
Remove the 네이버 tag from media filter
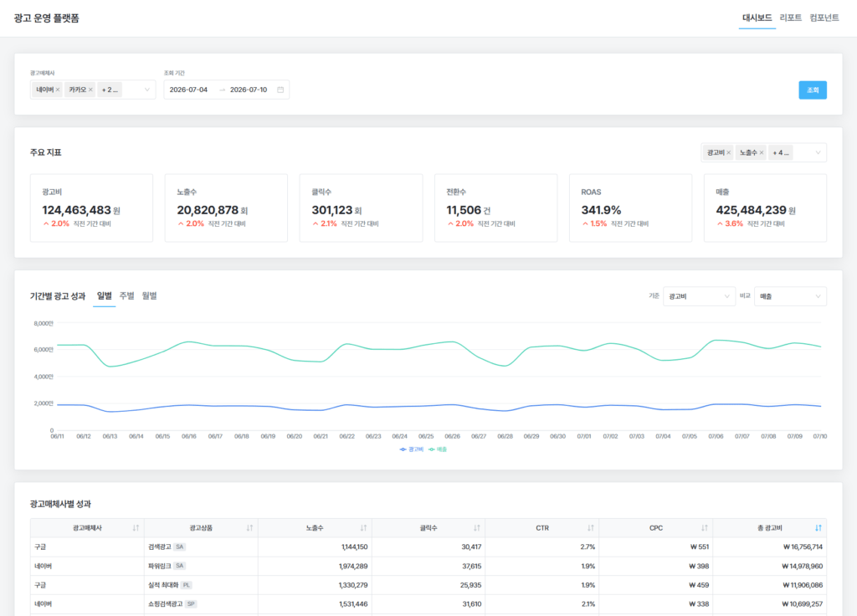coord(58,90)
